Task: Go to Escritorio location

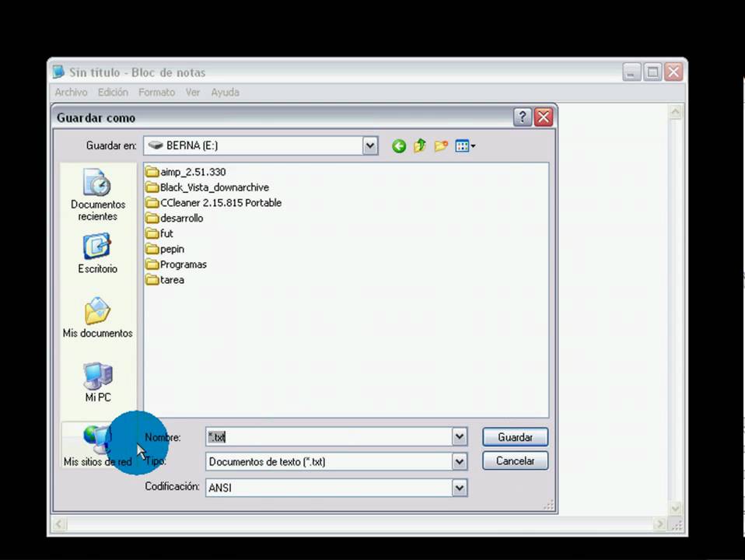Action: point(98,254)
